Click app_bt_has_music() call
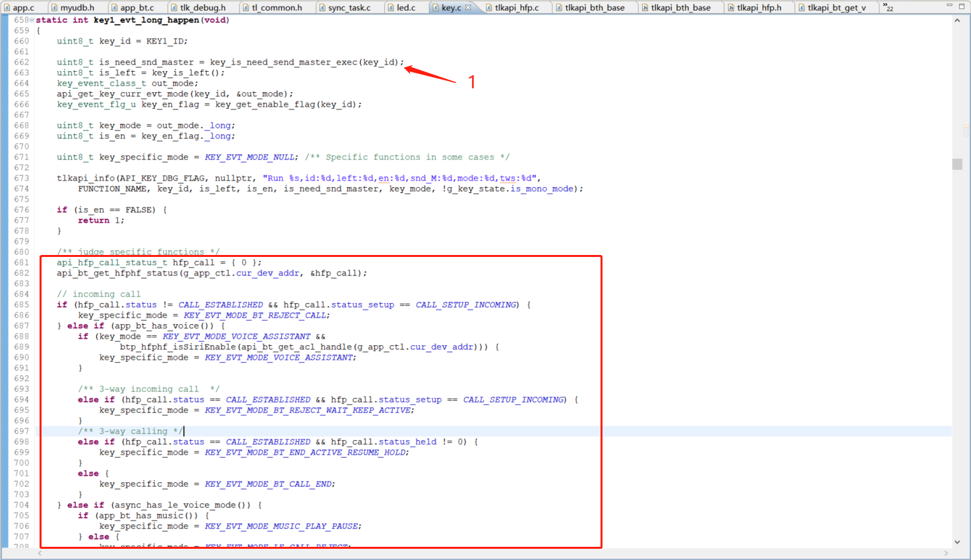Screen dimensions: 971x560 (x=149, y=516)
